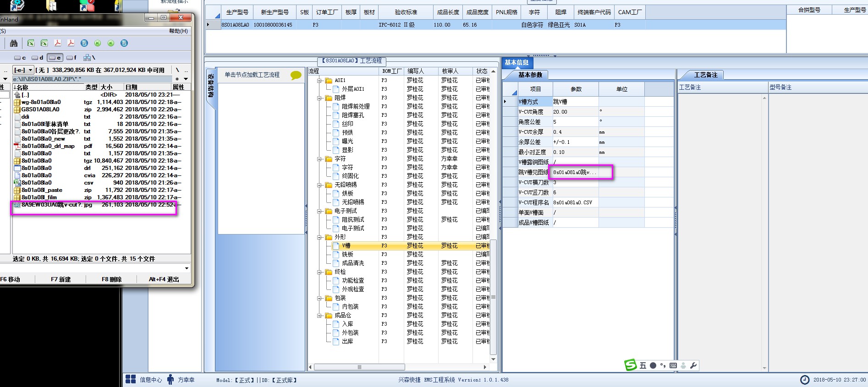Image resolution: width=868 pixels, height=387 pixels.
Task: Click the V-CUT程序名 value 8s01a08la0.CSV
Action: pyautogui.click(x=576, y=202)
